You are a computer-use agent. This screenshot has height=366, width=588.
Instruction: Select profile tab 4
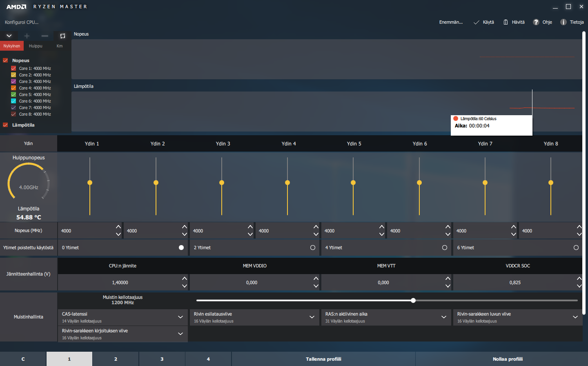point(208,359)
